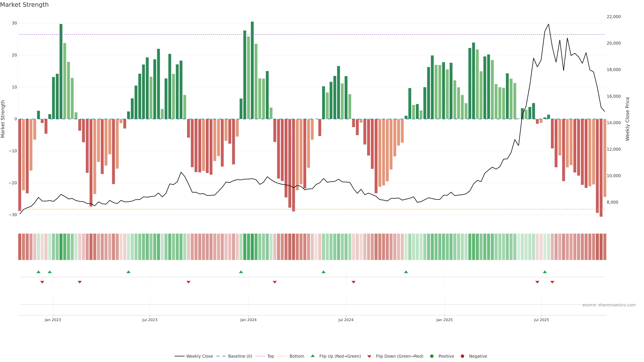This screenshot has height=362, width=644.
Task: Select the flip-up marker just before Jan 2024
Action: [241, 272]
